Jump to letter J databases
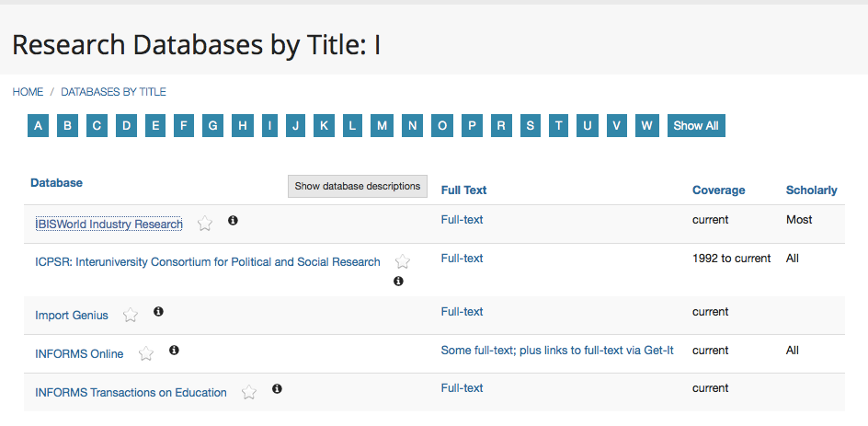This screenshot has width=868, height=426. click(295, 126)
